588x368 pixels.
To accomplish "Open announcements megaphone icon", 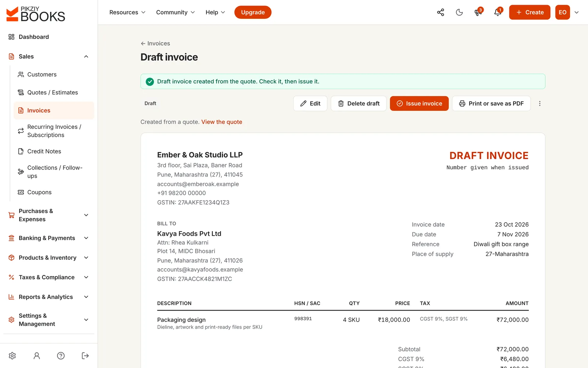I will (478, 12).
